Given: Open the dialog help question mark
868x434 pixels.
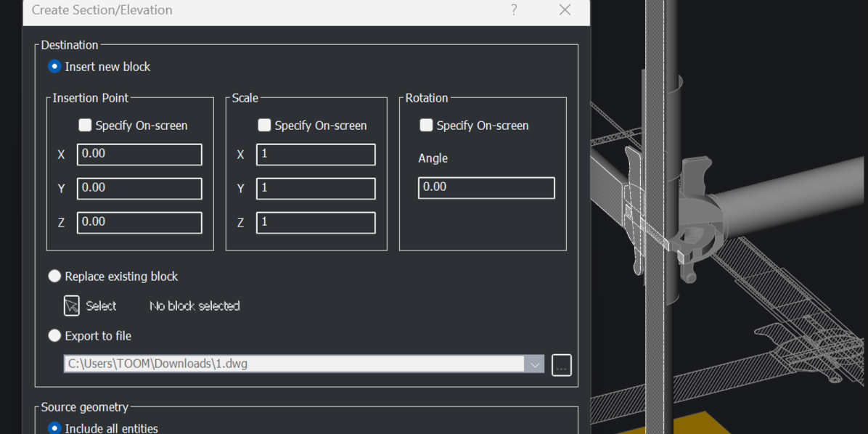Looking at the screenshot, I should (x=514, y=10).
